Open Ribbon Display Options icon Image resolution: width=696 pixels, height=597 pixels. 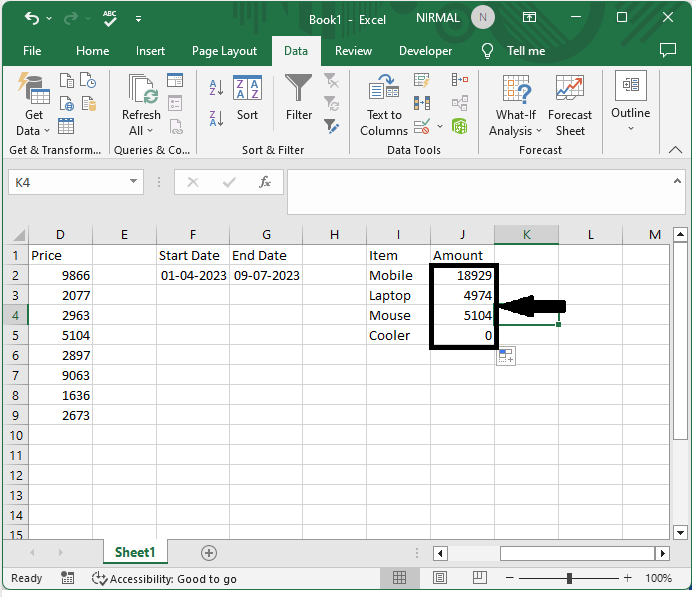coord(529,17)
